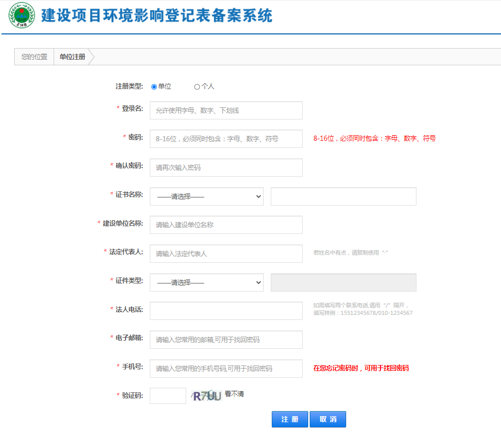
Task: Click the 单位注册 breadcrumb tab
Action: [72, 57]
